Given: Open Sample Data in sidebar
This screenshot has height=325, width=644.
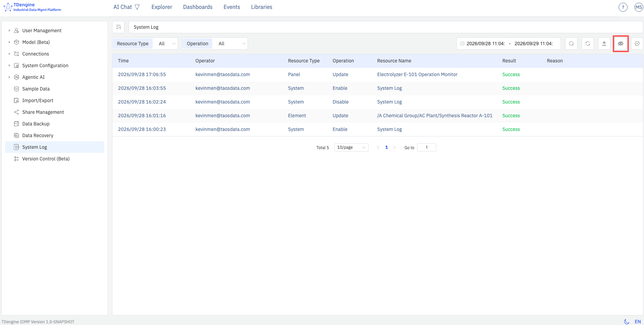Looking at the screenshot, I should click(x=55, y=89).
